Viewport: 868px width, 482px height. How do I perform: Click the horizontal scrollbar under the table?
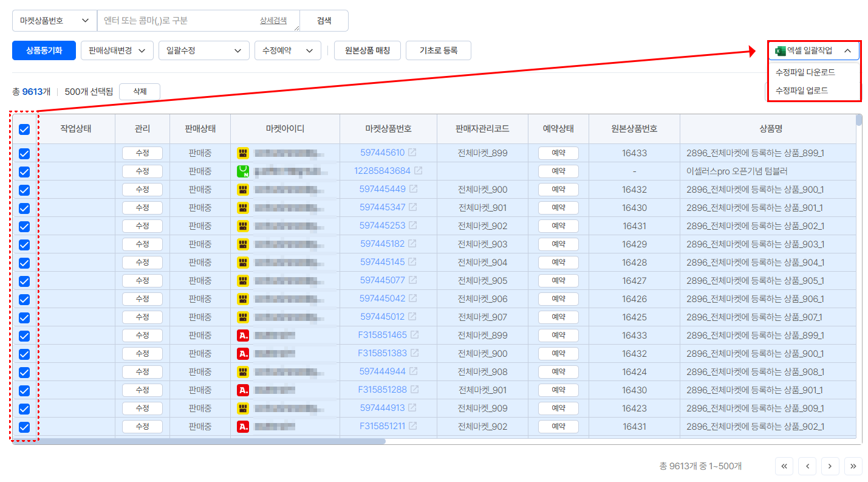tap(199, 441)
